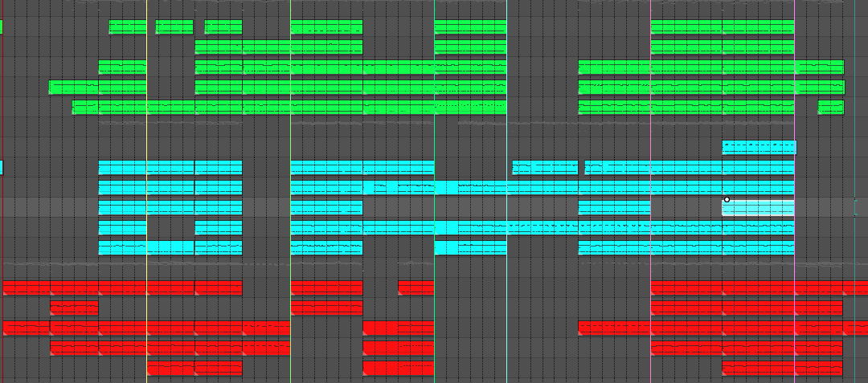Viewport: 868px width, 383px height.
Task: Select the leftmost clip in bottom red row
Action: point(170,368)
